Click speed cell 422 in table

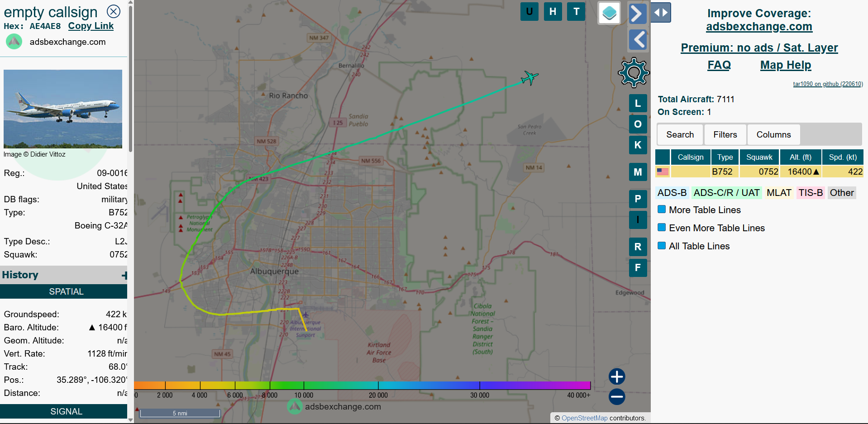point(843,172)
